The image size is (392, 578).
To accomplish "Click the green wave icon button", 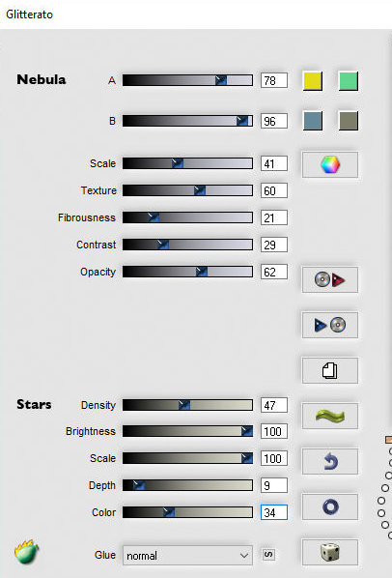I will click(x=330, y=416).
